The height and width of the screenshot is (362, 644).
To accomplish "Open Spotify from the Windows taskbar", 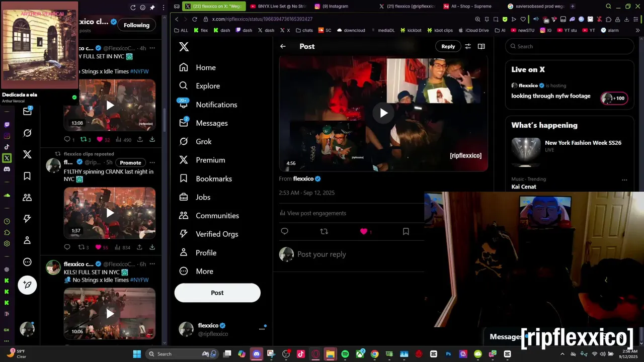I will 345,354.
